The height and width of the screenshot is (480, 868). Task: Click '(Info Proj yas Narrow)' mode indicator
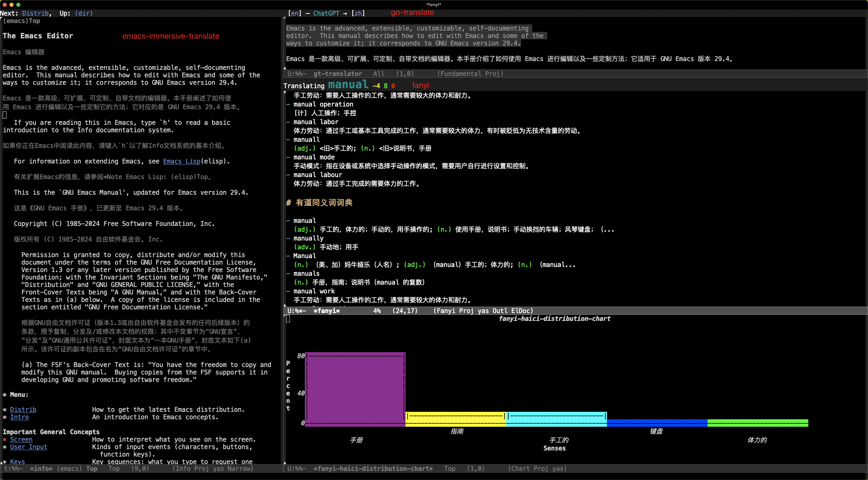click(x=213, y=468)
